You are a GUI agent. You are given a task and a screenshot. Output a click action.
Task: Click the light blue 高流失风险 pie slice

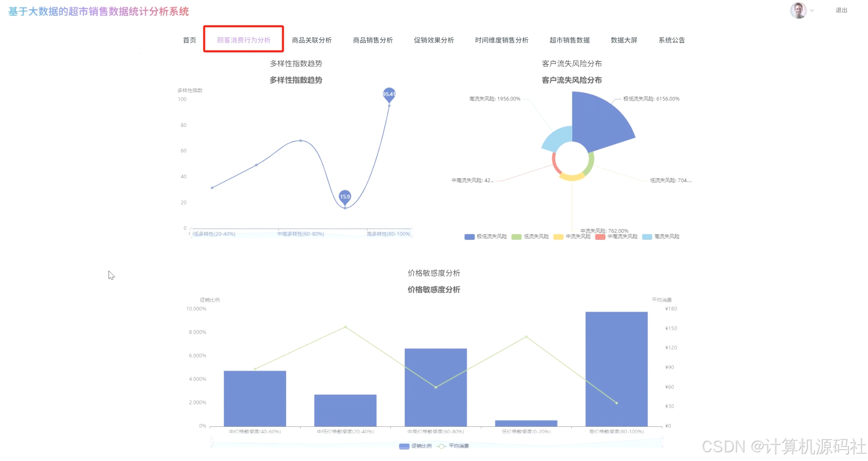click(560, 138)
